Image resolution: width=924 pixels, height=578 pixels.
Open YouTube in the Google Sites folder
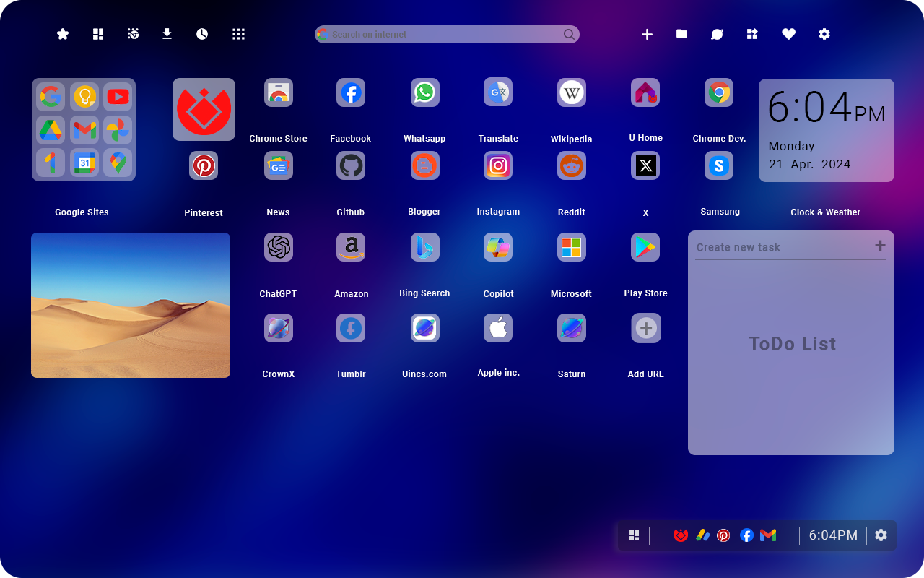click(118, 96)
